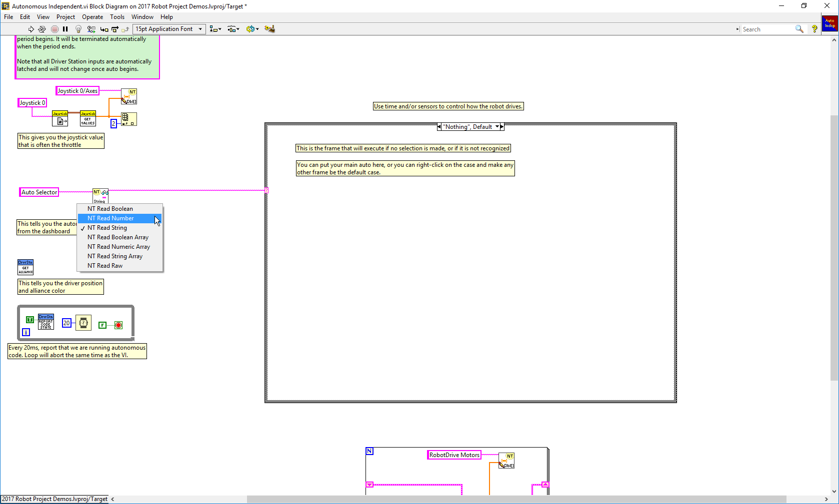Select checked NT Read String option

coord(120,228)
